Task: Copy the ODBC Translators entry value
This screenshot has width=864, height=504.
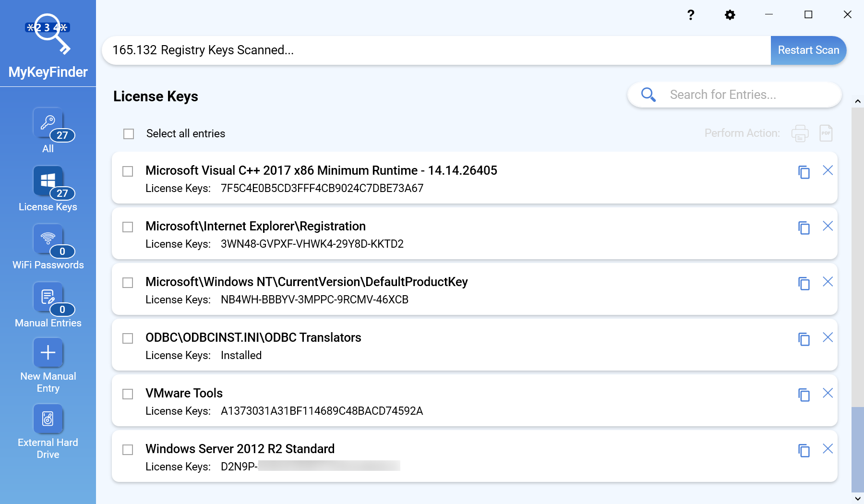Action: click(x=804, y=339)
